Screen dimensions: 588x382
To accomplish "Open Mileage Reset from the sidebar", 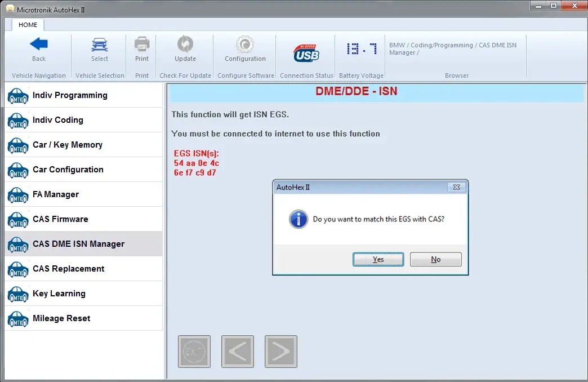I will pos(83,318).
